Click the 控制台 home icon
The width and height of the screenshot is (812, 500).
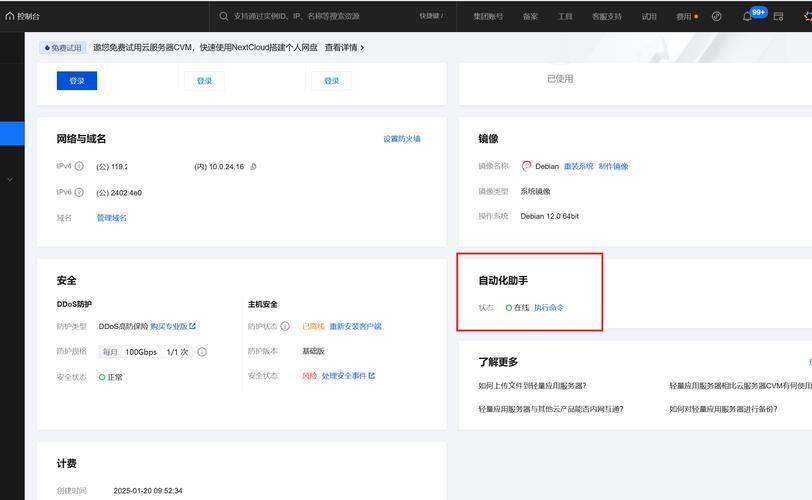(x=10, y=16)
